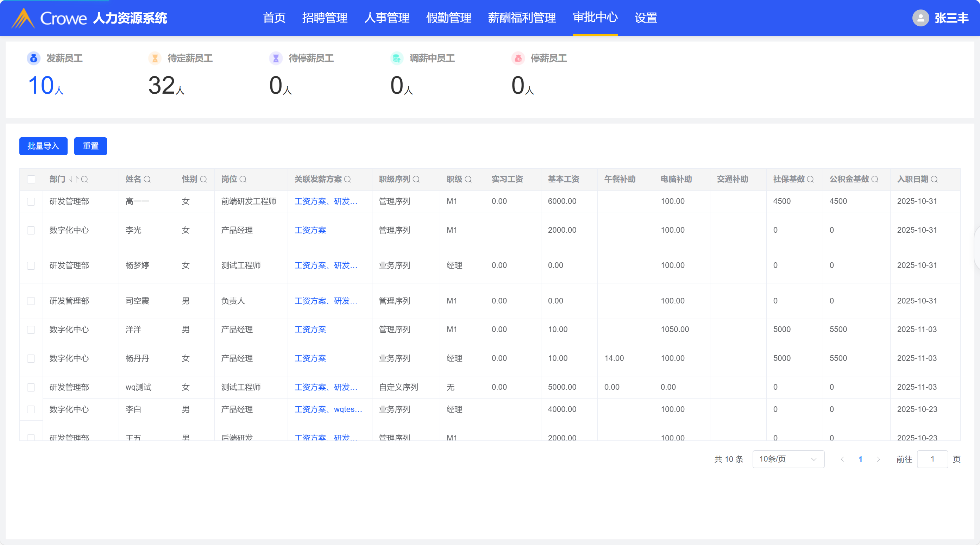Check the row checkbox for 高一一
This screenshot has height=545, width=980.
31,201
